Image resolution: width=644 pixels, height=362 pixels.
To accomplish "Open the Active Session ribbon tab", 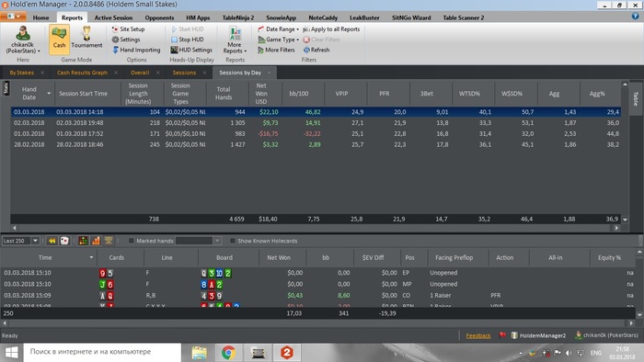I will [x=113, y=17].
